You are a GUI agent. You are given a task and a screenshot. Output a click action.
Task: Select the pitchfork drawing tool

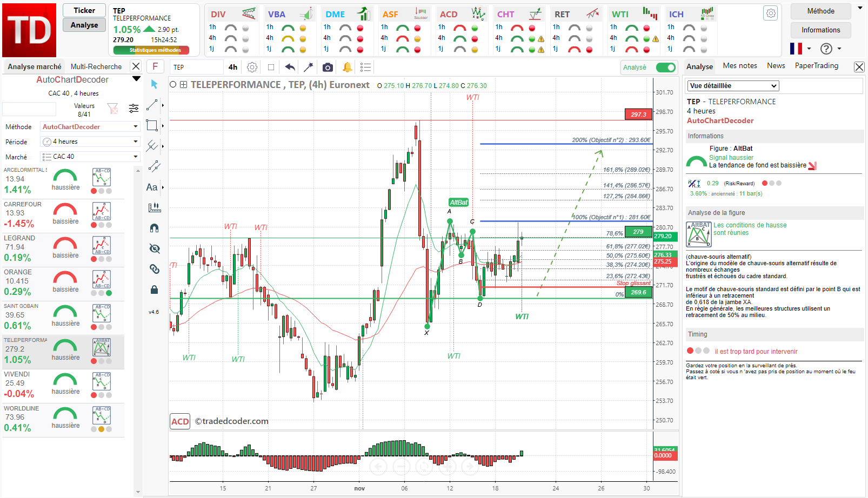(x=152, y=146)
